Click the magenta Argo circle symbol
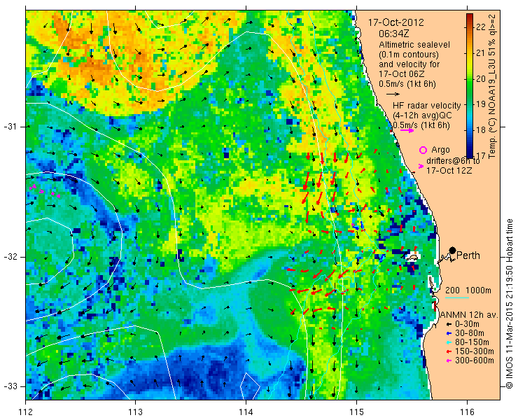Viewport: 518px width, 420px height. tap(423, 150)
